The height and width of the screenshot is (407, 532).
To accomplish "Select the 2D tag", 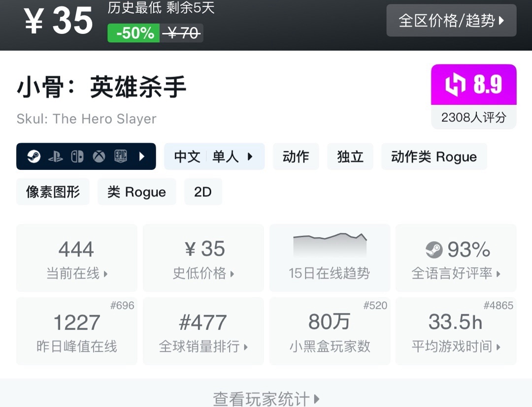I will click(203, 192).
